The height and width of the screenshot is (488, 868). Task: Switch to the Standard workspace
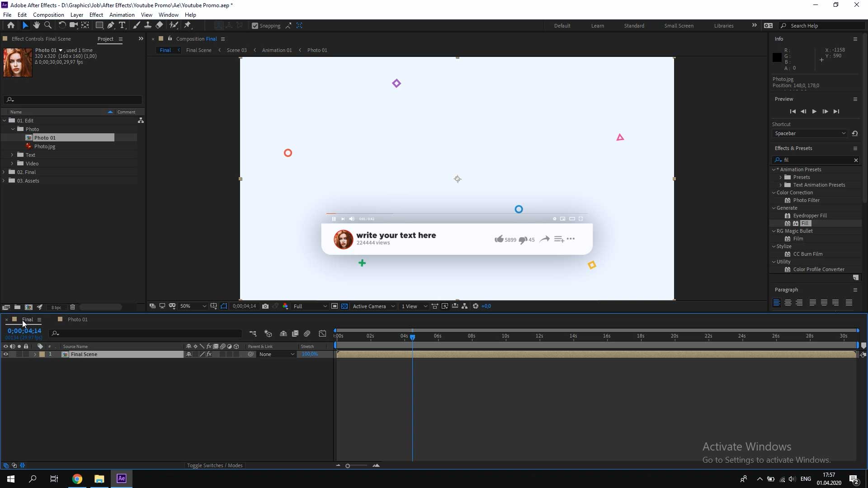[634, 26]
